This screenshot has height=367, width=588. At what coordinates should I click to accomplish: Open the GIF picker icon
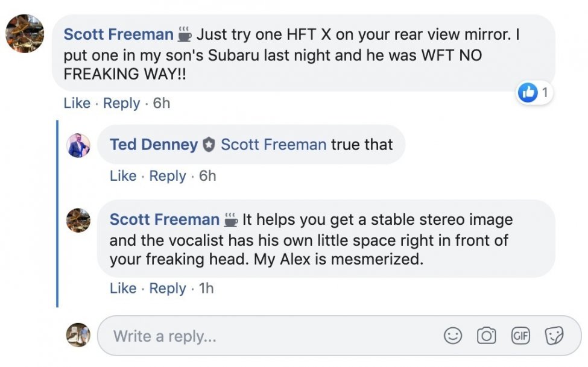[x=520, y=336]
